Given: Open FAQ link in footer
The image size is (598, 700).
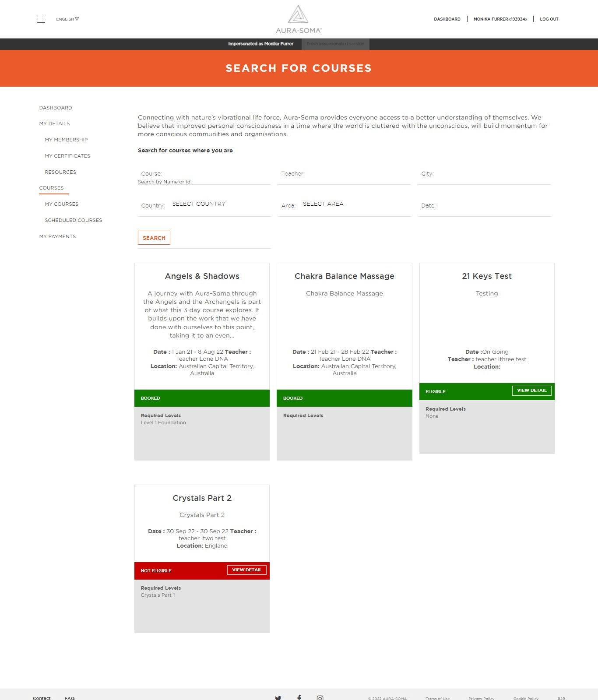Looking at the screenshot, I should pyautogui.click(x=70, y=698).
